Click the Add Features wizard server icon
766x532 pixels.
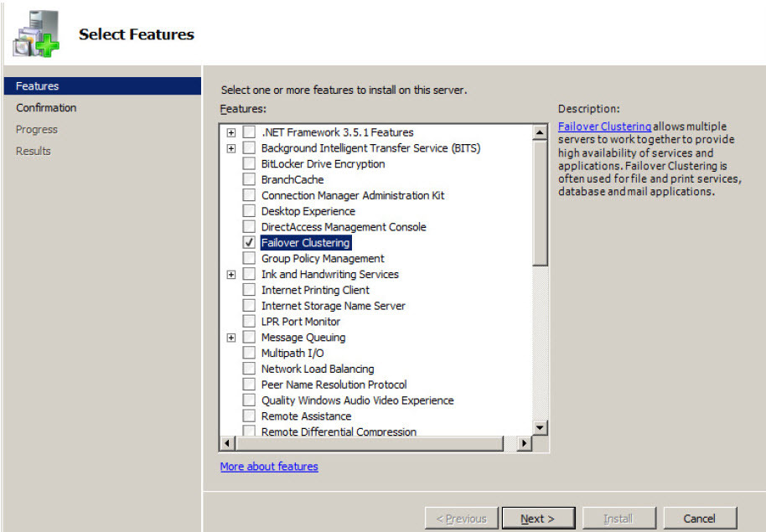(36, 34)
